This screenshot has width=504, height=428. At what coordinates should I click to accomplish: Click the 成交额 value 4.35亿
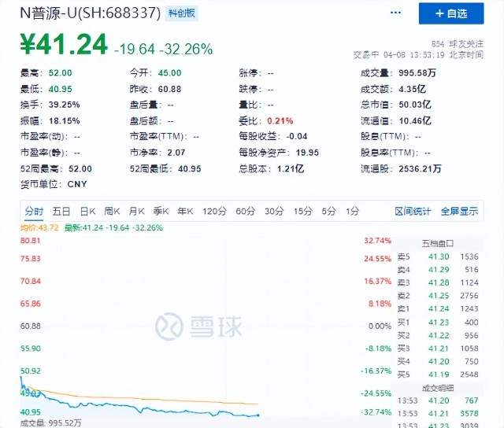(412, 89)
